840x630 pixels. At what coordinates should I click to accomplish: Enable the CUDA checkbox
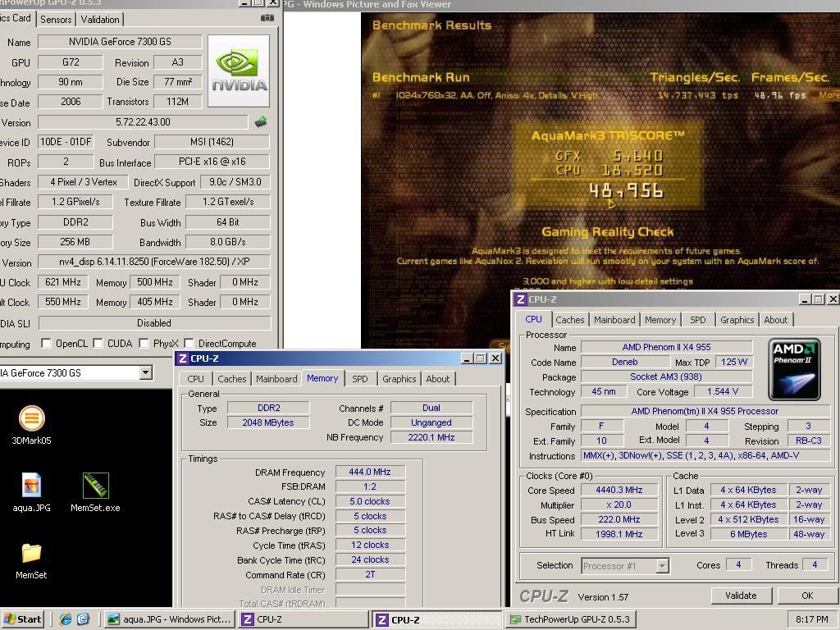coord(98,344)
